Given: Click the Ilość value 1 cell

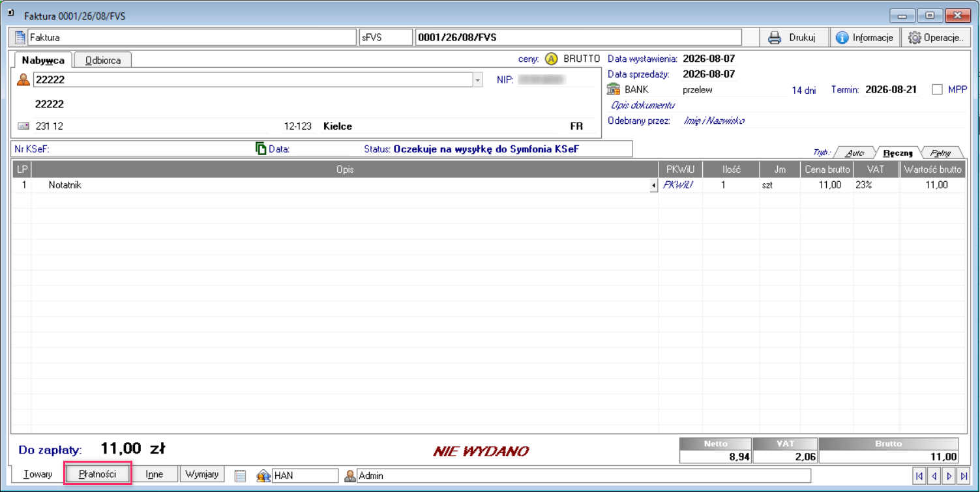Looking at the screenshot, I should (x=731, y=185).
